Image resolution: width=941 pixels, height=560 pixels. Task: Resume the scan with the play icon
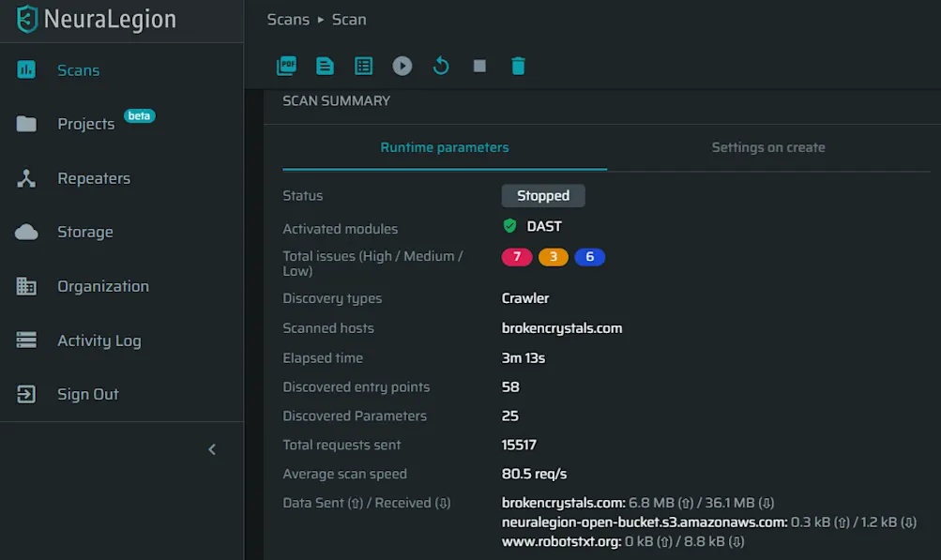point(402,66)
